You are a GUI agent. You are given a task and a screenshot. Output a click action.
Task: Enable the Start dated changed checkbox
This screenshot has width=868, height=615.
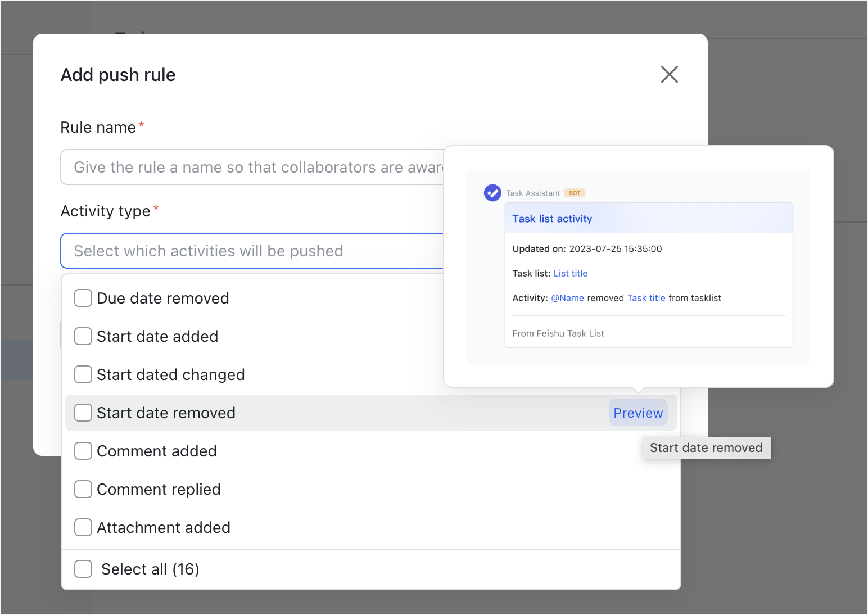83,374
